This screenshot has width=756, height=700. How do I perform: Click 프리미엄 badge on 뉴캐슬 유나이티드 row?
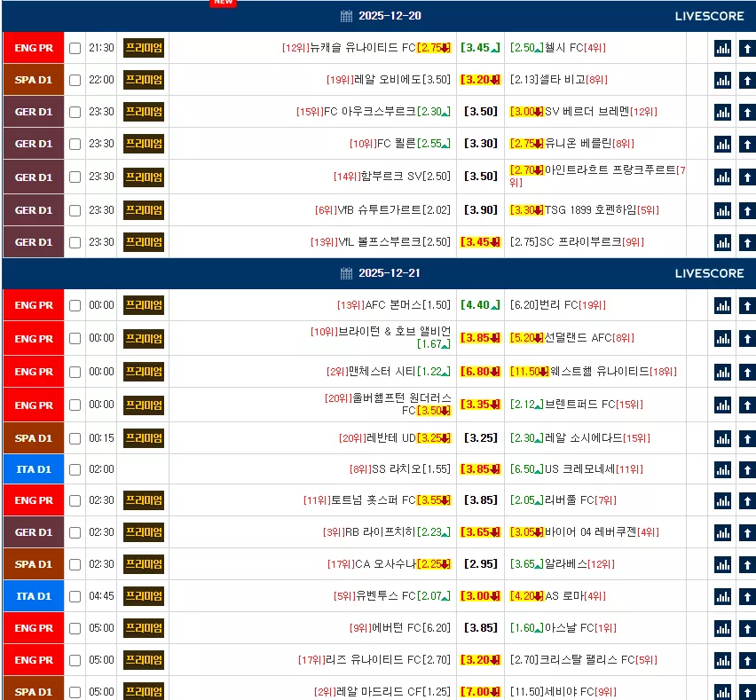(144, 48)
